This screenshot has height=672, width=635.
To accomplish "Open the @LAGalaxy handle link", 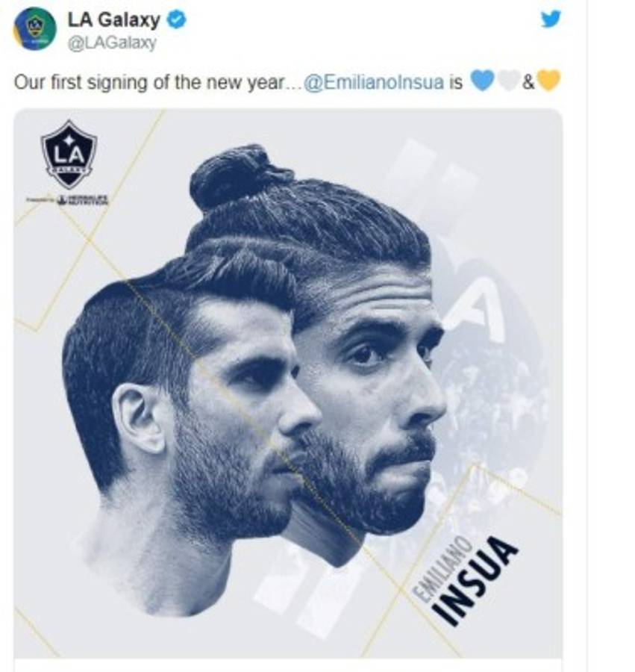I will click(x=112, y=43).
